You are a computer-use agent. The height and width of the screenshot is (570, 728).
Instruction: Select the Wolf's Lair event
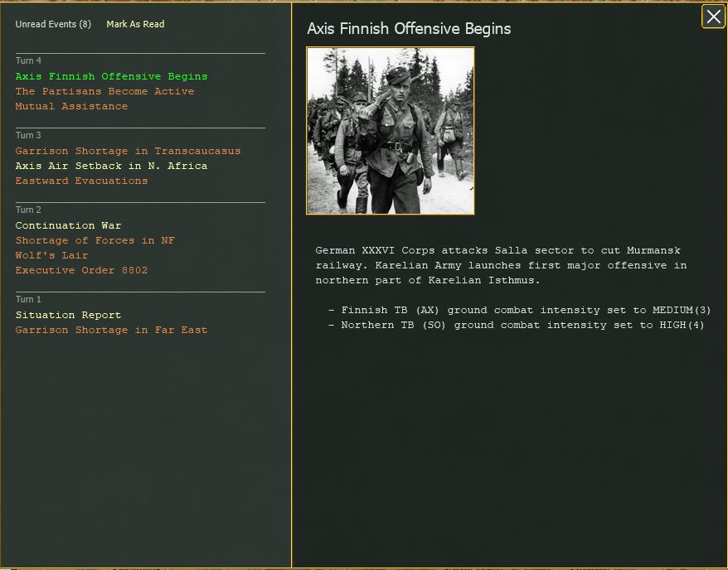pyautogui.click(x=51, y=255)
